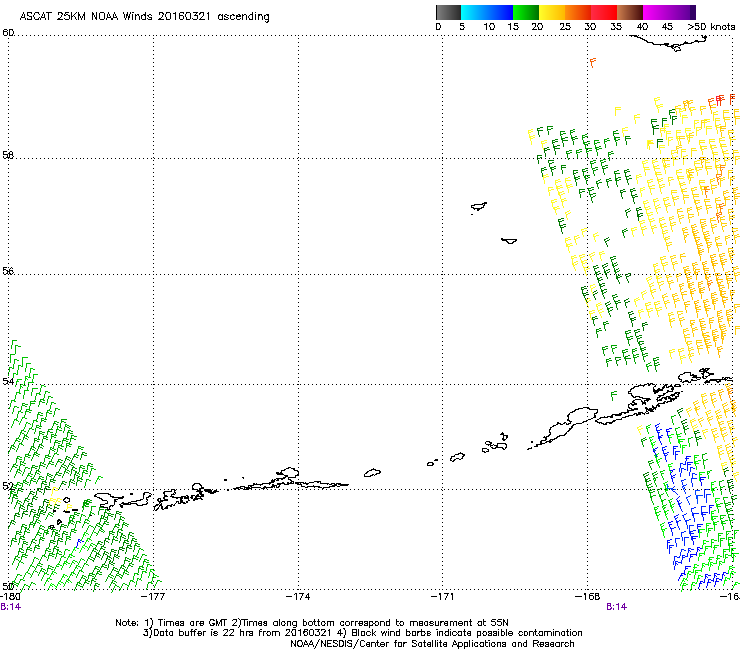Click the St. Paul island outline near 57 latitude

[479, 207]
